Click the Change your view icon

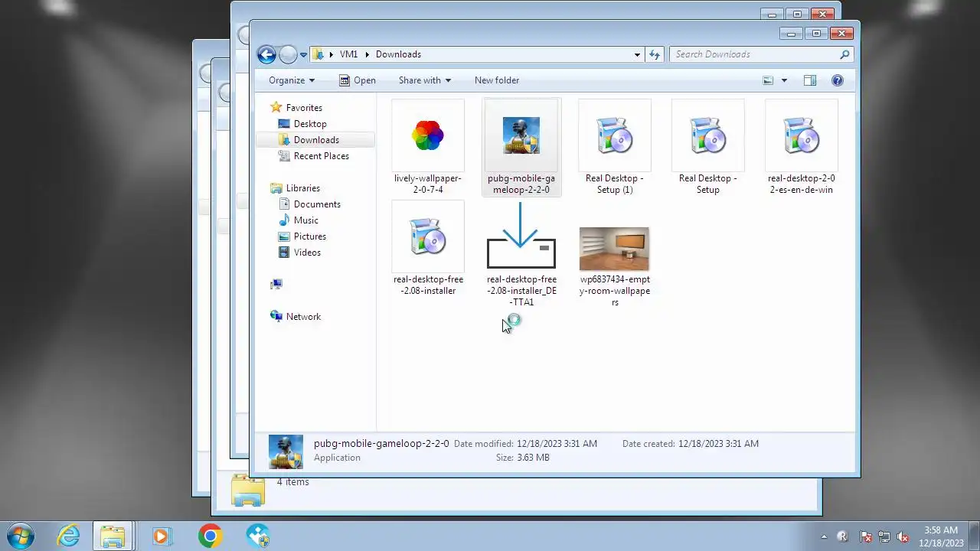coord(768,80)
